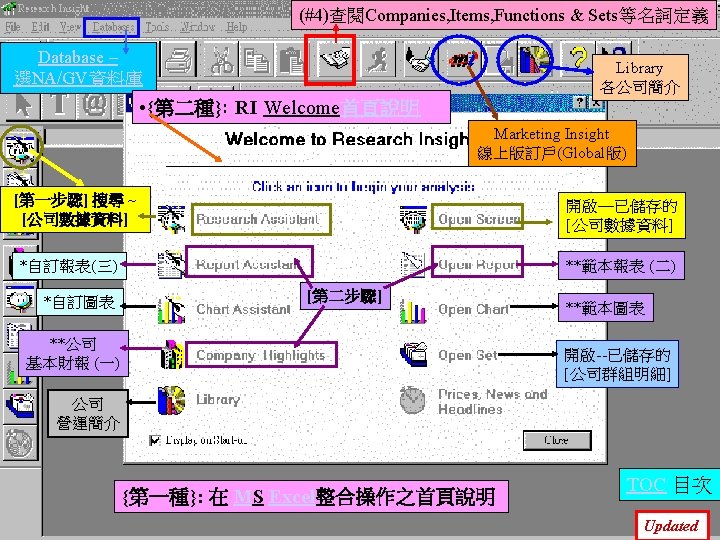
Task: Click the Paste clipboard toolbar icon
Action: 290,60
